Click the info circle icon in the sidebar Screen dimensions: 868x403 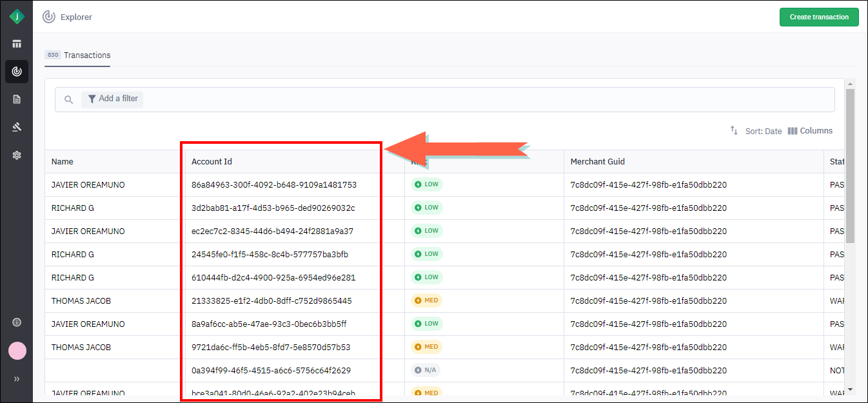[17, 322]
